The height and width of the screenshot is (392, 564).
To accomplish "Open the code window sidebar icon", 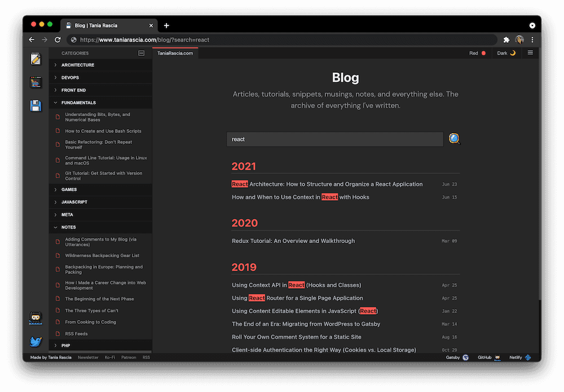I will [36, 82].
